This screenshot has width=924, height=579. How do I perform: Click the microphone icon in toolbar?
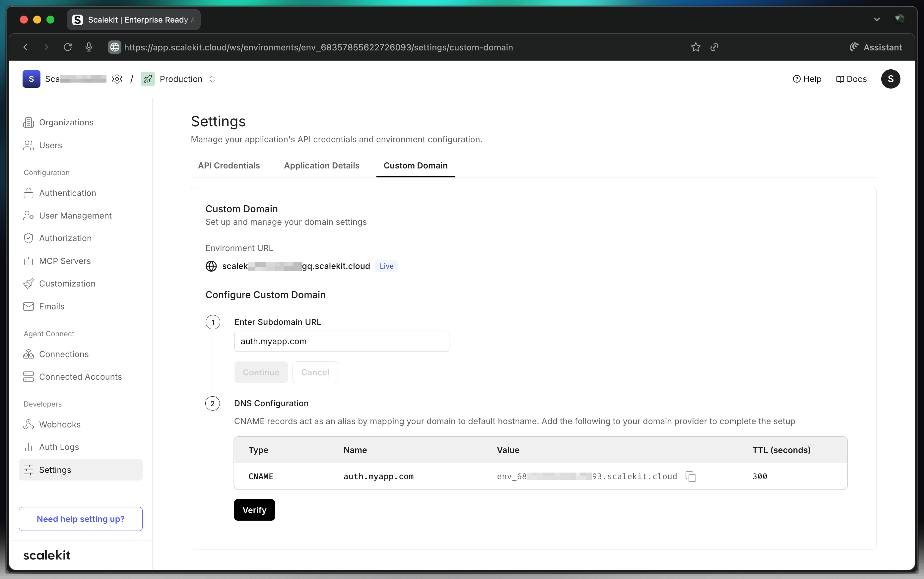(89, 47)
